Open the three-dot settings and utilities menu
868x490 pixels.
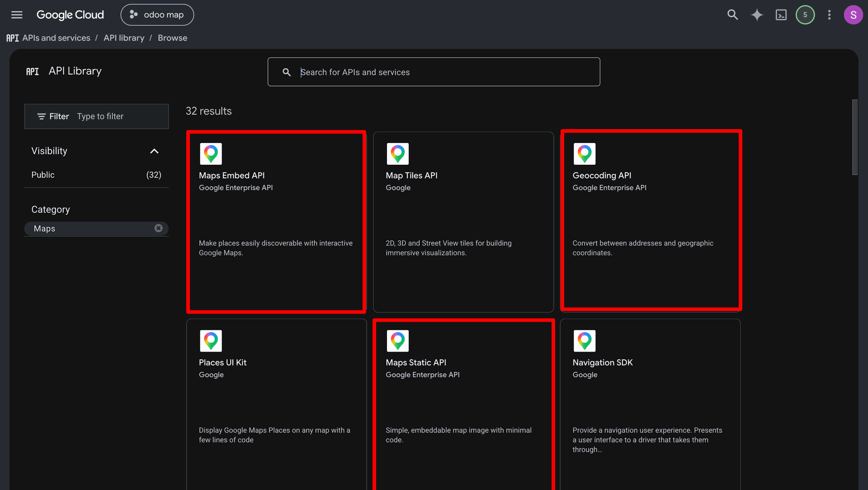coord(829,15)
